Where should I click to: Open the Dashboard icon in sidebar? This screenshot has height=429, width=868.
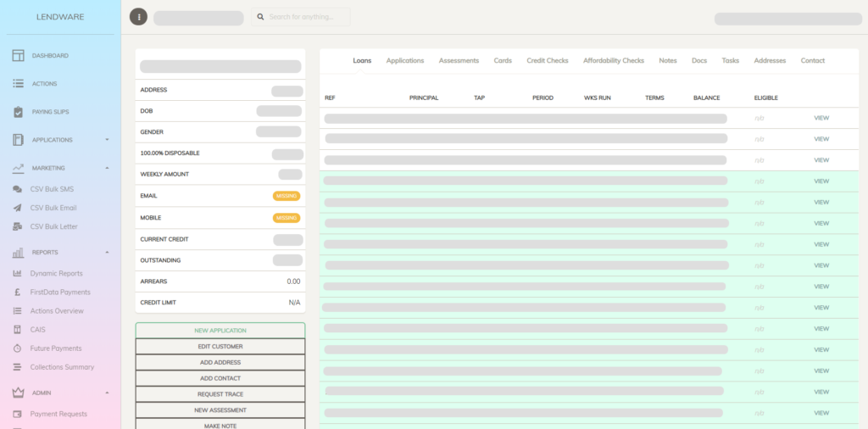pyautogui.click(x=19, y=55)
